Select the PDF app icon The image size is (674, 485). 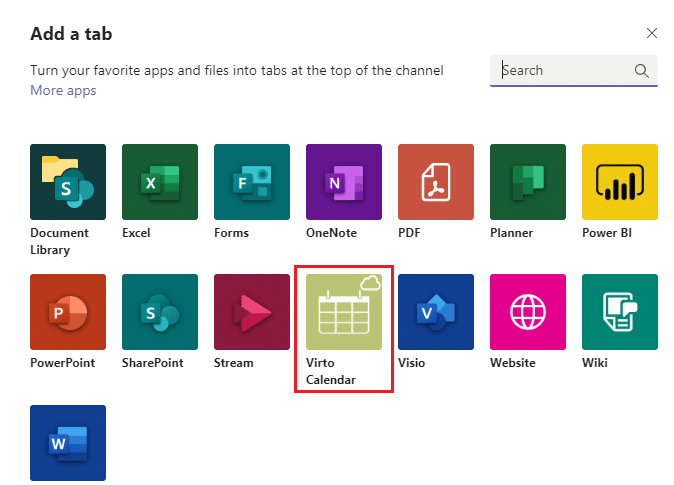point(436,182)
